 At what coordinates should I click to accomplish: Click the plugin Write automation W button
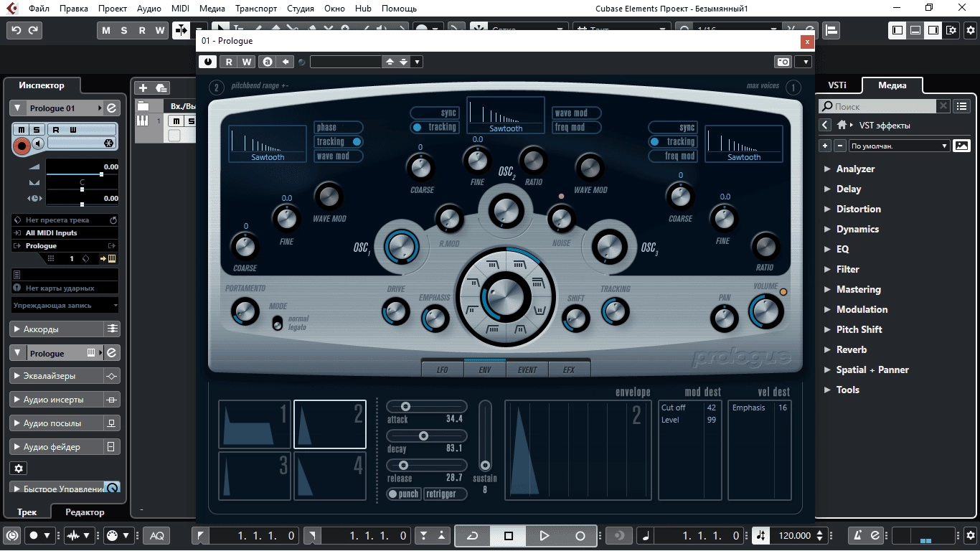(x=246, y=62)
